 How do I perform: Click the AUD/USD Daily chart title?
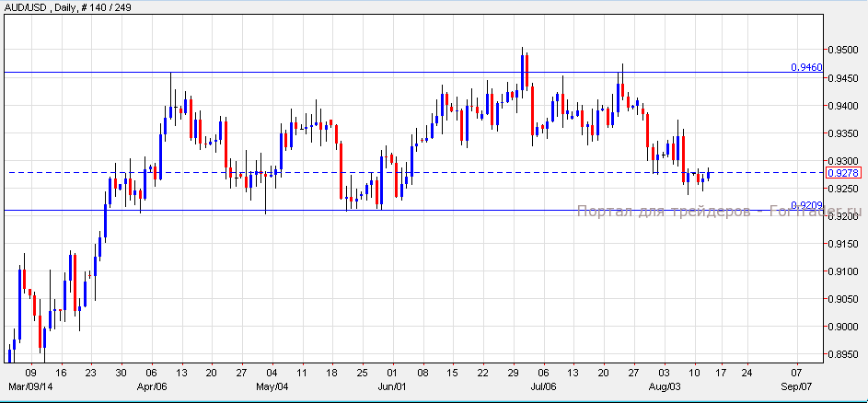tap(69, 8)
